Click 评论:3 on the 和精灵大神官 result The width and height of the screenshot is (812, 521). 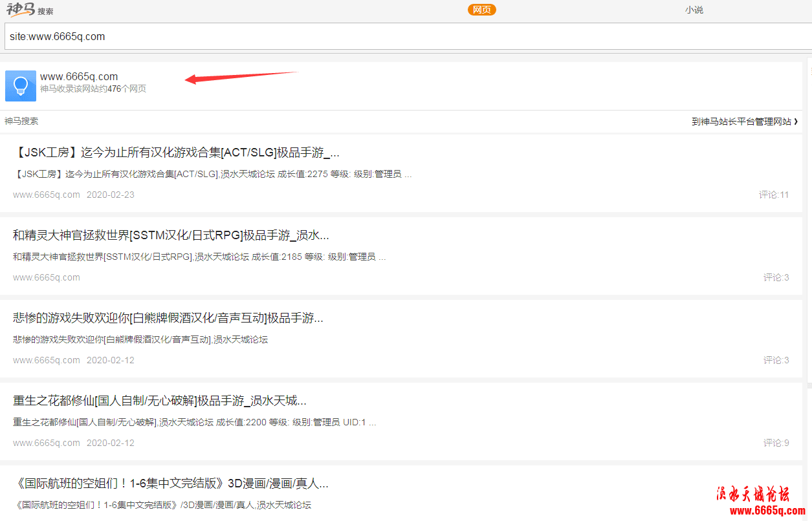(776, 277)
